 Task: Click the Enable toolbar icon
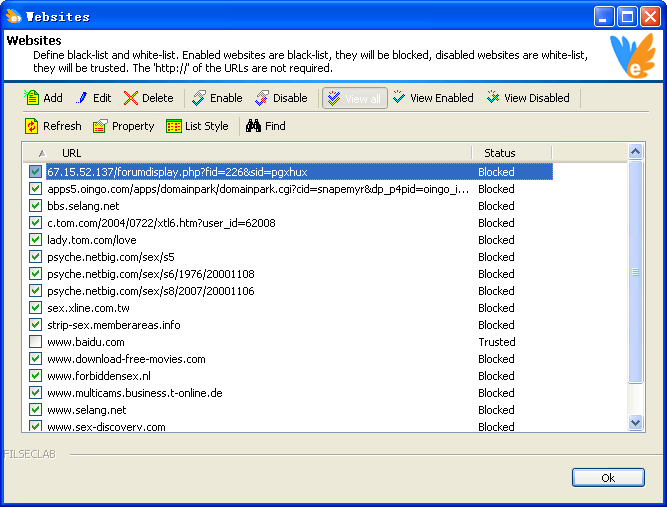(200, 98)
